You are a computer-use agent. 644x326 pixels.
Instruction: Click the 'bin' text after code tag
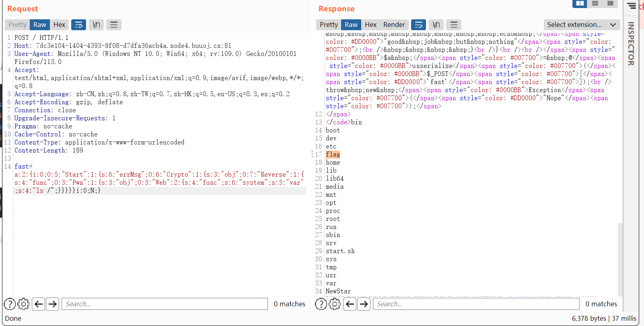(356, 122)
